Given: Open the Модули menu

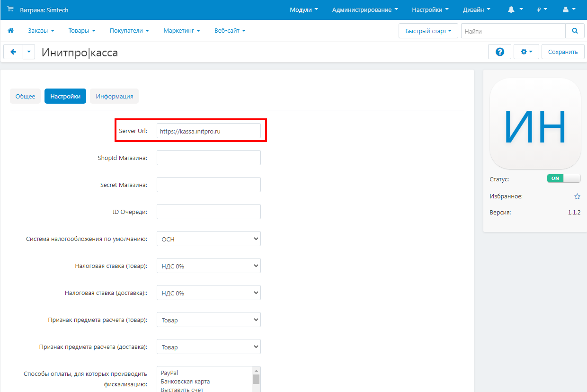Looking at the screenshot, I should 304,9.
